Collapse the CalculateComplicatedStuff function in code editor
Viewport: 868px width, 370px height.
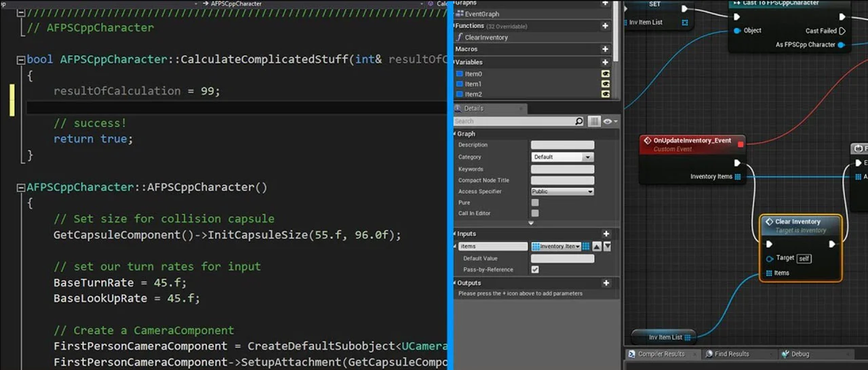click(x=21, y=60)
